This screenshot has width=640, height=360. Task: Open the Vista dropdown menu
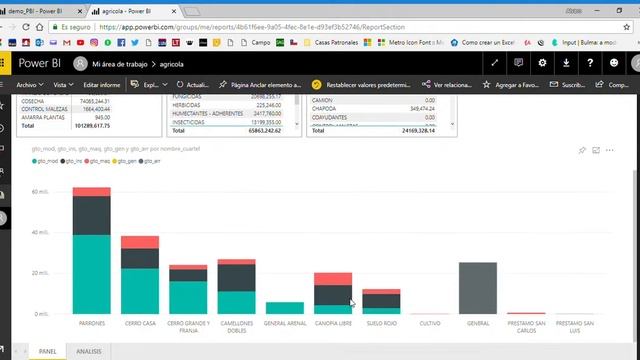[x=63, y=85]
